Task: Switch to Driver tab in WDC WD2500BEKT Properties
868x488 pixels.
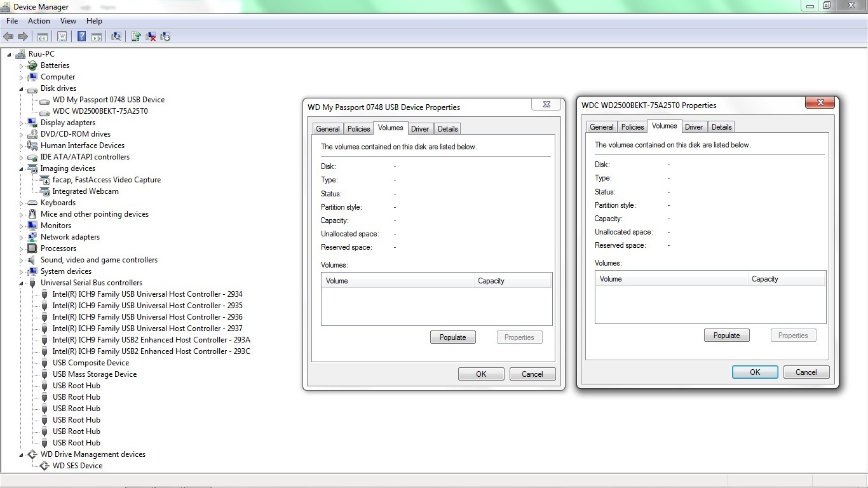Action: click(694, 127)
